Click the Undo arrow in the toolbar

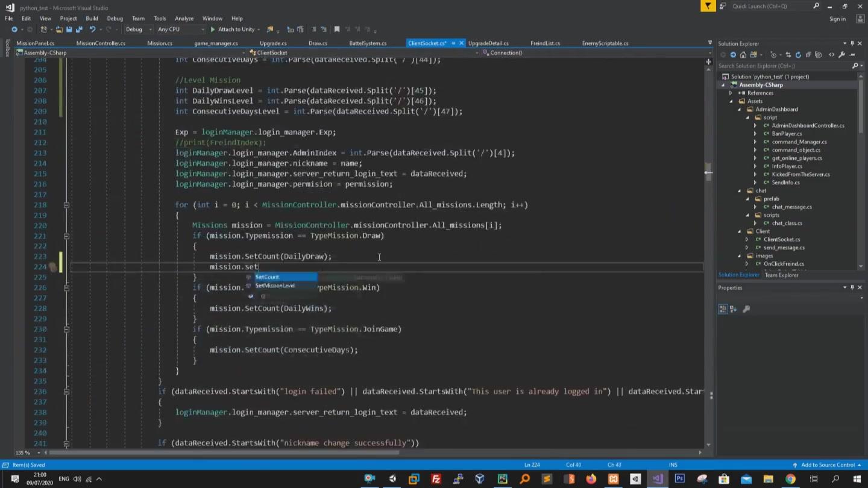(92, 30)
